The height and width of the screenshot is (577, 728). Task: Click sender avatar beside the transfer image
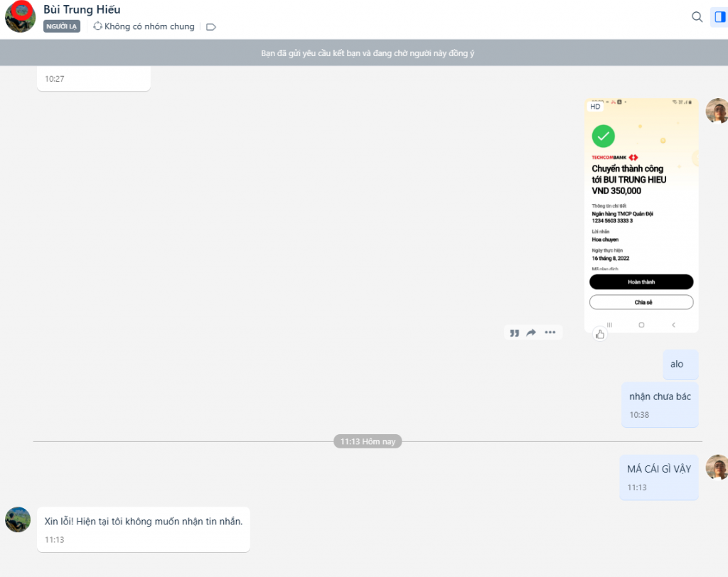tap(717, 111)
